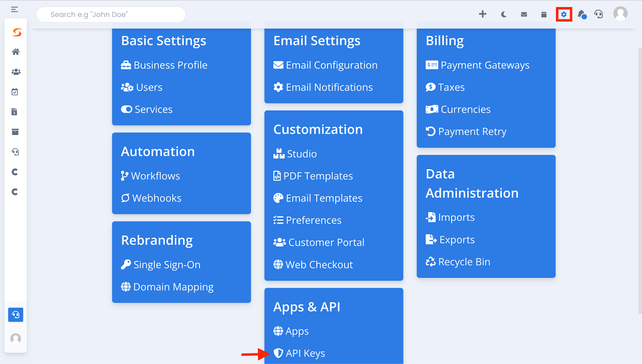Click the search input field
Viewport: 642px width, 364px height.
pos(111,14)
